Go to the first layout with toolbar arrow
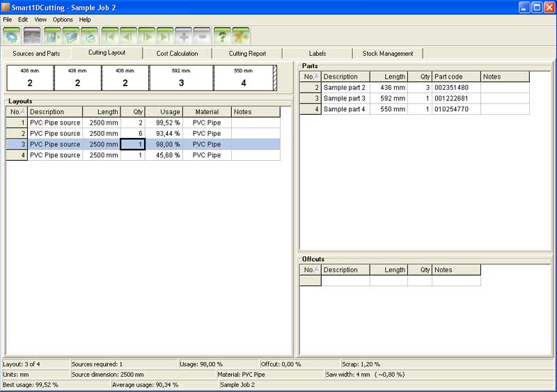This screenshot has height=392, width=557. pyautogui.click(x=110, y=36)
